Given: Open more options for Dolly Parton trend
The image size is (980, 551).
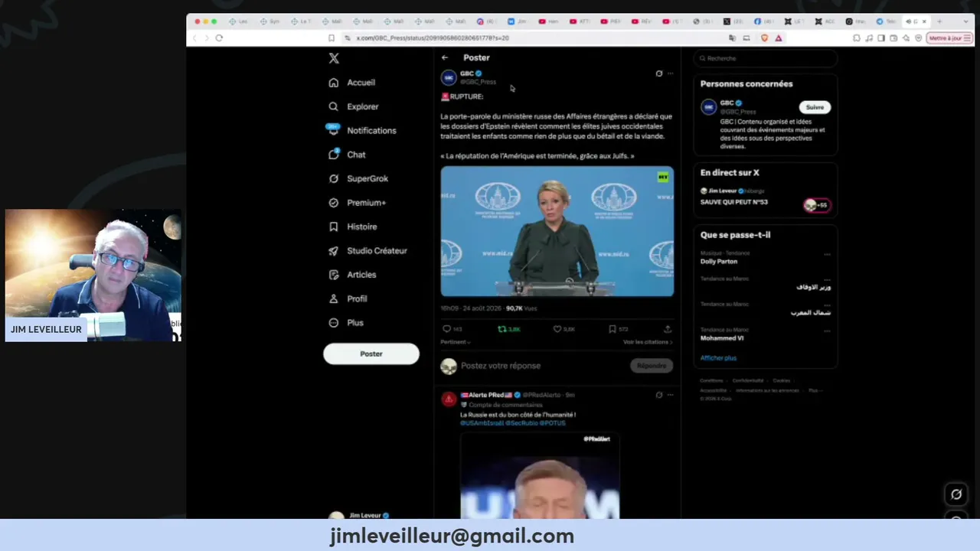Looking at the screenshot, I should click(827, 254).
